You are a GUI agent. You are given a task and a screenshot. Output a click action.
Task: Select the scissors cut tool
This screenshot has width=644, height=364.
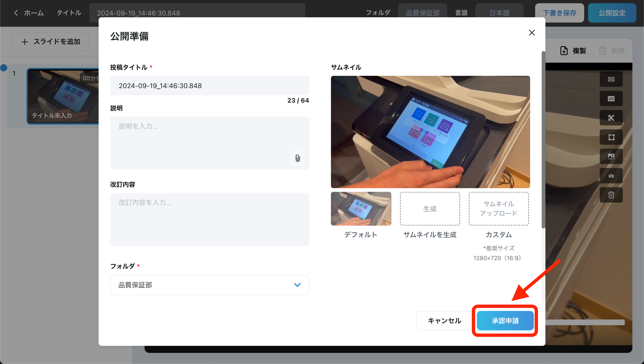[611, 118]
